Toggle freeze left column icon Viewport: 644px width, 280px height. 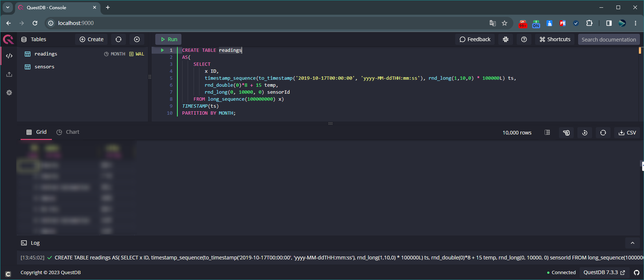[x=547, y=133]
